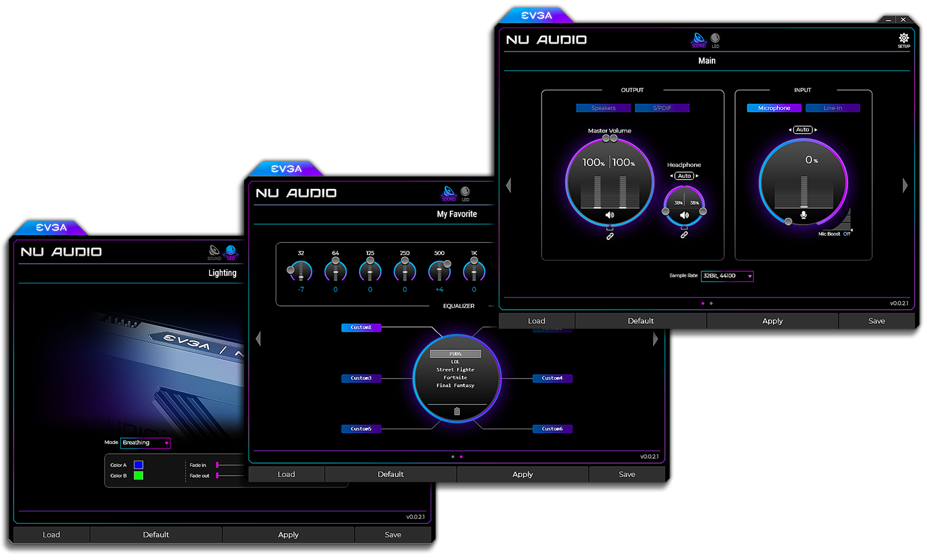The image size is (927, 560).
Task: Toggle Headphone channel link icon
Action: (x=684, y=235)
